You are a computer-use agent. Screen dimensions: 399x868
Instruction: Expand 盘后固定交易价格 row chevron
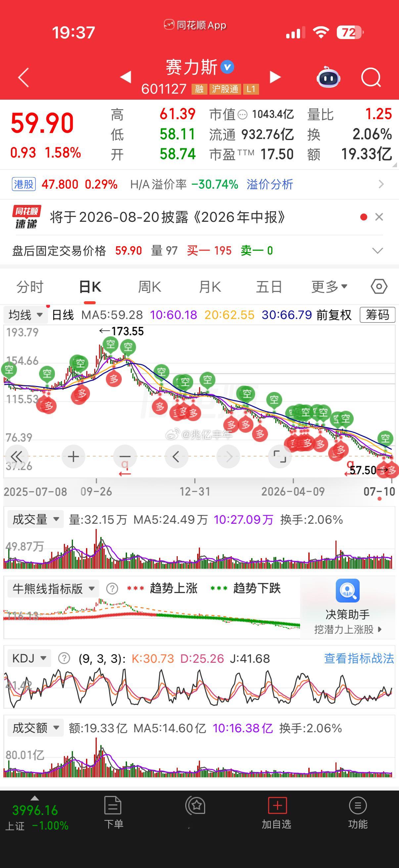pos(377,251)
